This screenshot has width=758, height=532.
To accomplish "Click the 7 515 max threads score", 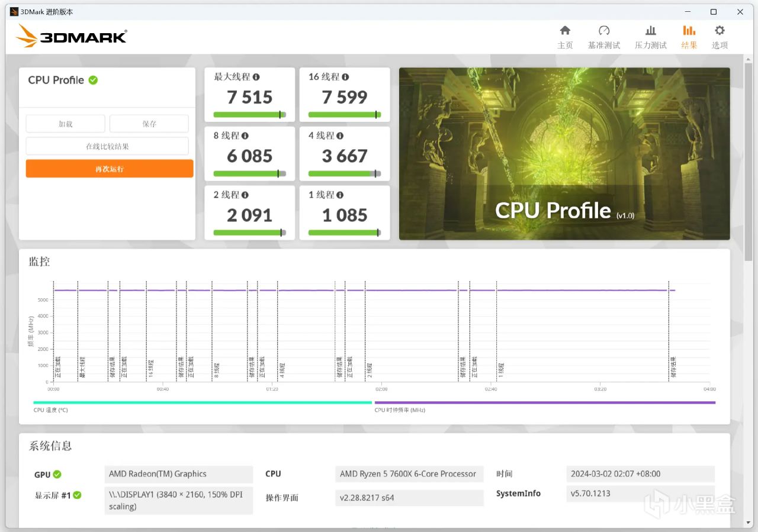I will 250,97.
